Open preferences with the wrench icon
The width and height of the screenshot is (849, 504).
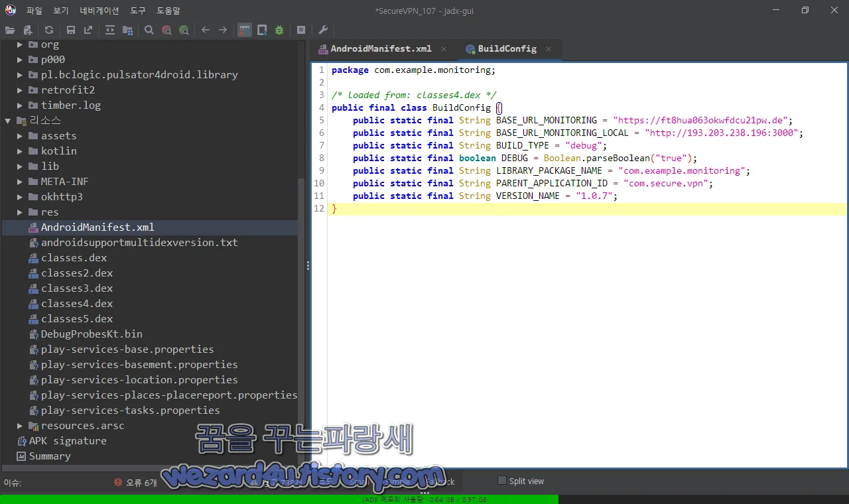323,30
